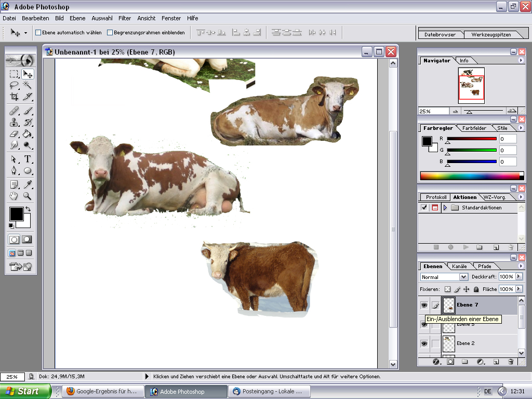
Task: Select the Eraser tool
Action: (x=14, y=134)
